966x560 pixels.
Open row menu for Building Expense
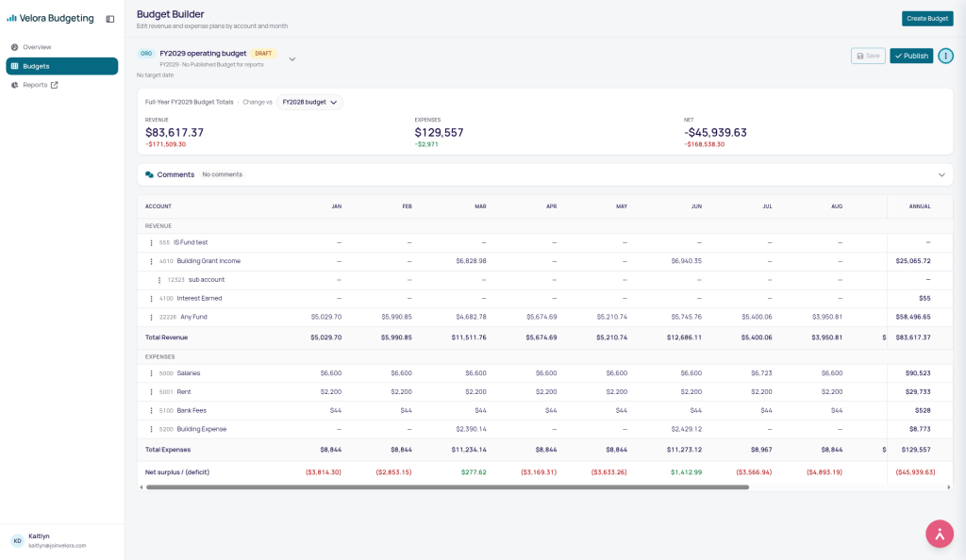152,430
